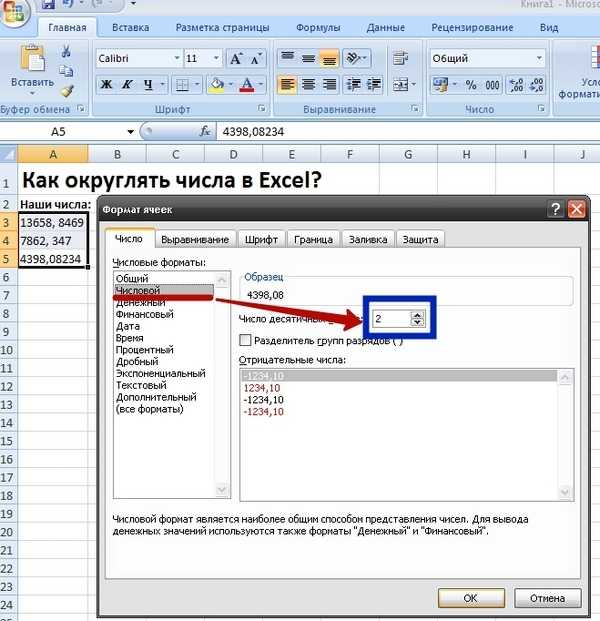Open fill color dropdown arrow
The width and height of the screenshot is (600, 621).
(x=230, y=84)
